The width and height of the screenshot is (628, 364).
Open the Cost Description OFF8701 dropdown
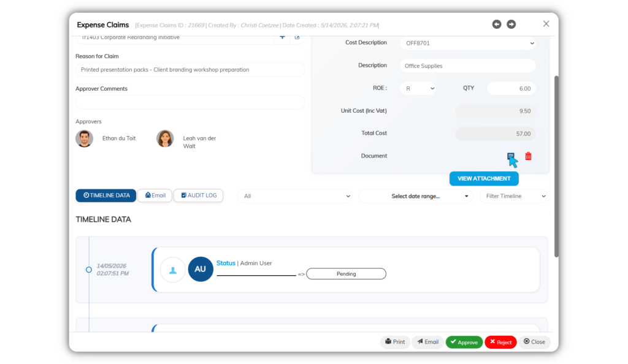468,43
